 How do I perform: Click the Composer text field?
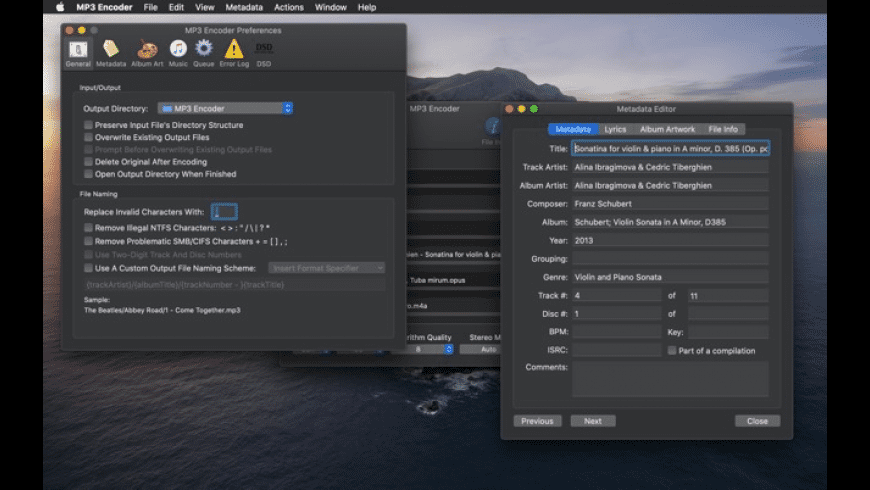670,203
